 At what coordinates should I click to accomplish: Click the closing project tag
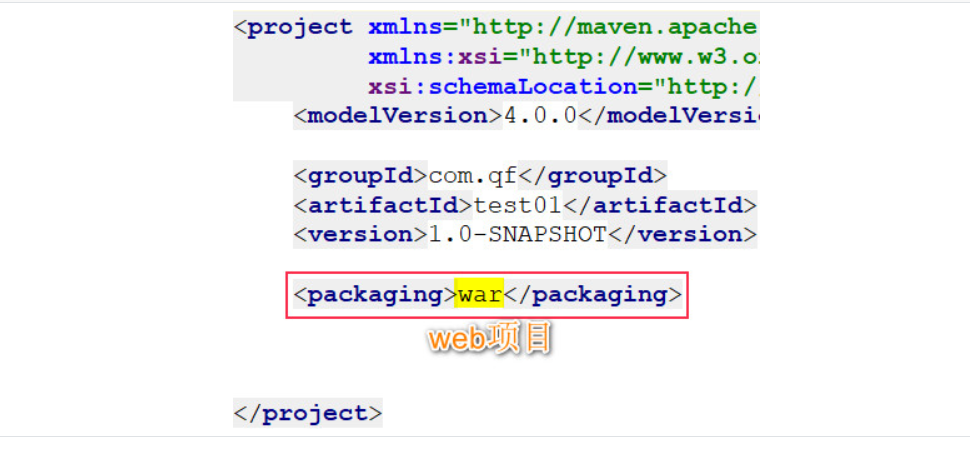tap(308, 414)
